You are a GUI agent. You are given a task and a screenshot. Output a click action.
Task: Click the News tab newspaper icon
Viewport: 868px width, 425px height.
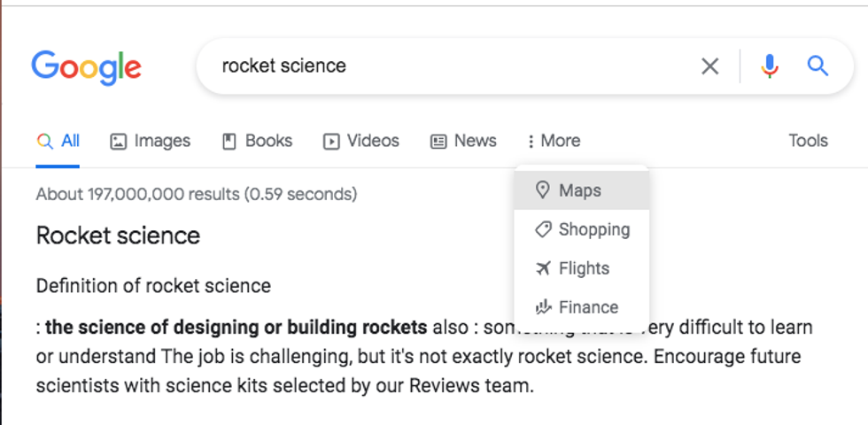point(438,142)
